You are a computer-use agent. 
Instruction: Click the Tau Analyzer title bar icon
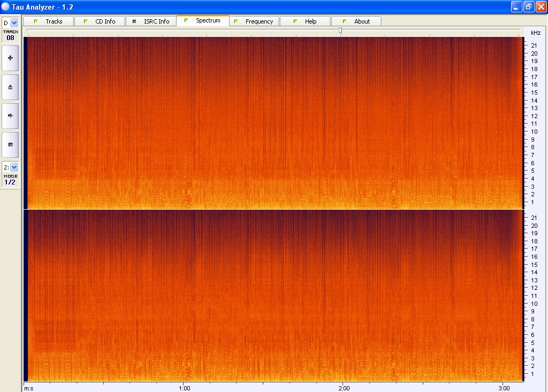coord(5,6)
